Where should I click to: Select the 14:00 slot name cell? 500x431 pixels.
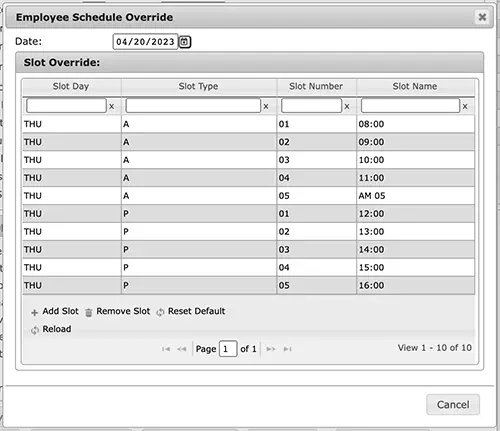coord(415,250)
